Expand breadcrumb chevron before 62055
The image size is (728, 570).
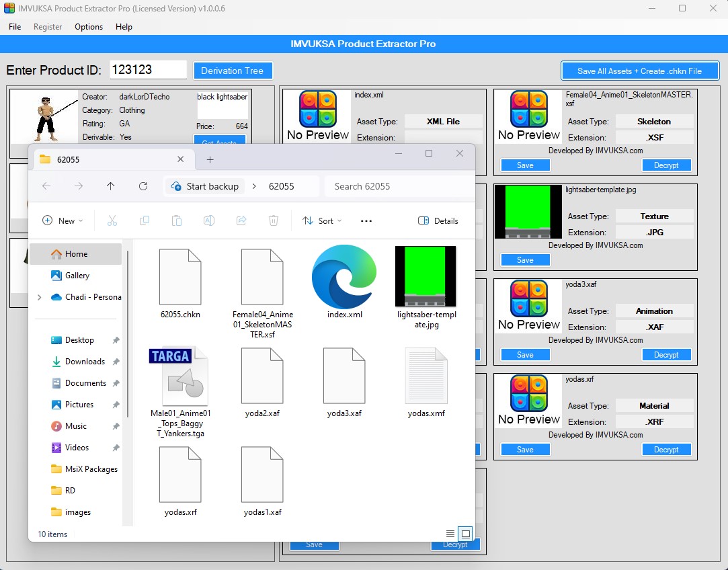pyautogui.click(x=254, y=186)
